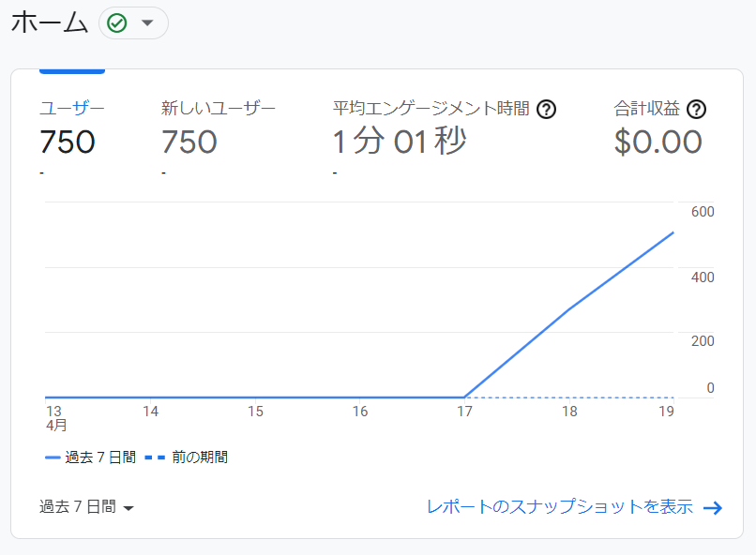Click the ホーム page title
The height and width of the screenshot is (555, 756).
click(50, 22)
